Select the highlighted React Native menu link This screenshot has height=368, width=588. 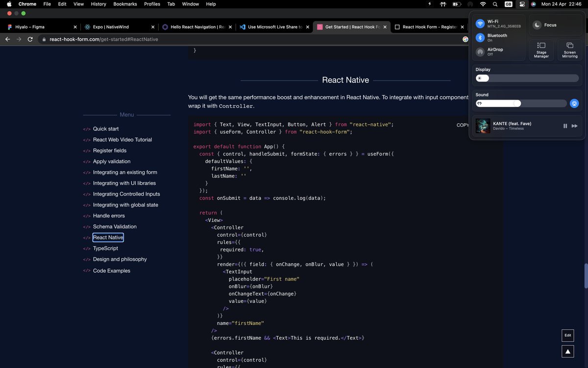108,237
